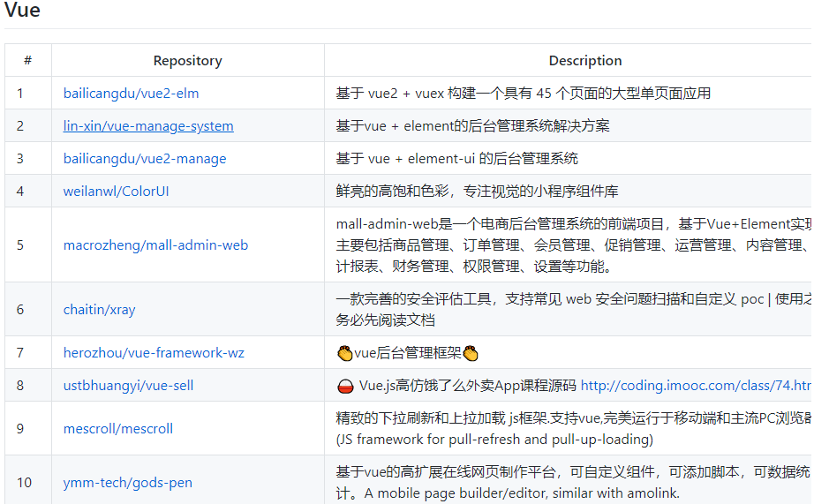Click the # column header
The image size is (814, 504).
28,61
